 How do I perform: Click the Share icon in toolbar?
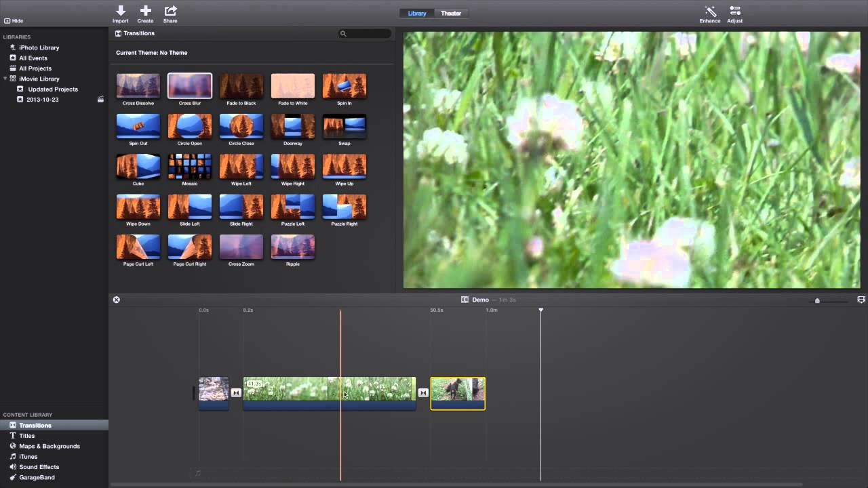170,12
